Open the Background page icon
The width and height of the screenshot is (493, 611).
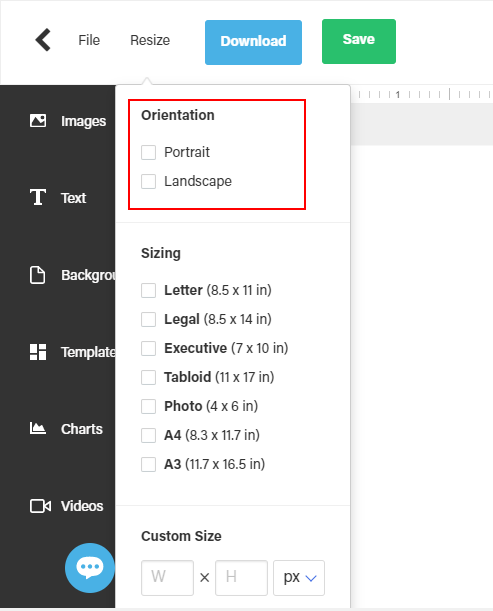click(37, 275)
